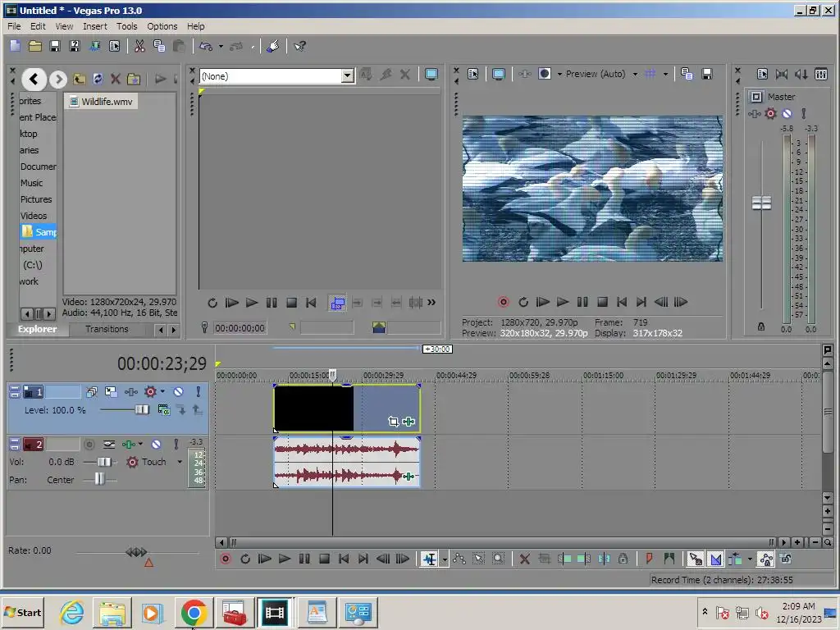Screen dimensions: 840x630
Task: Toggle automatic crossfades on timeline toolbar
Action: coord(716,559)
